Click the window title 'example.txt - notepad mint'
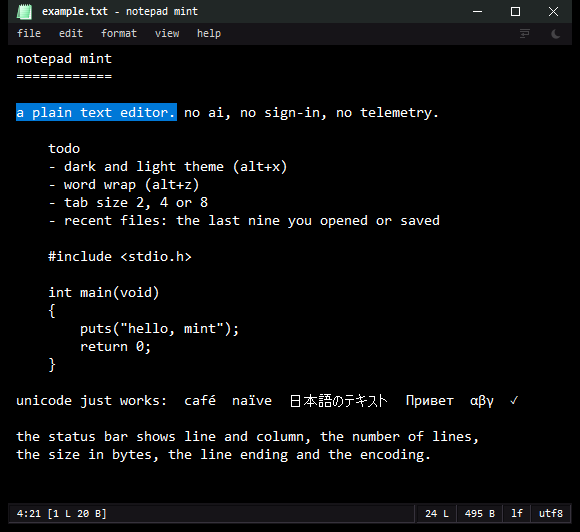Screen dimensions: 580x532 click(120, 11)
